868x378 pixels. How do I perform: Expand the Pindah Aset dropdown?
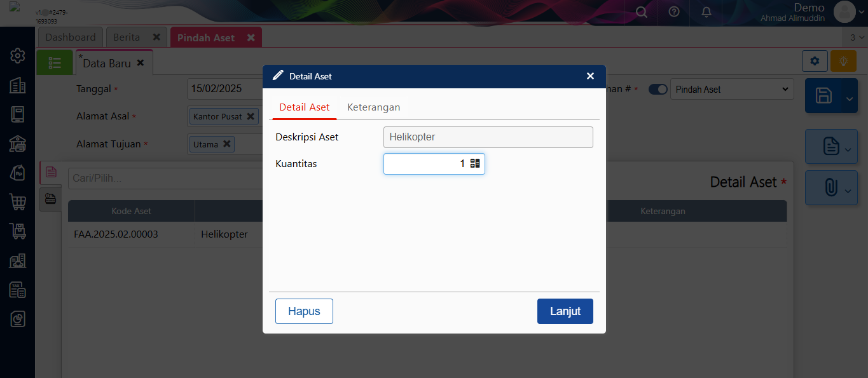[731, 90]
